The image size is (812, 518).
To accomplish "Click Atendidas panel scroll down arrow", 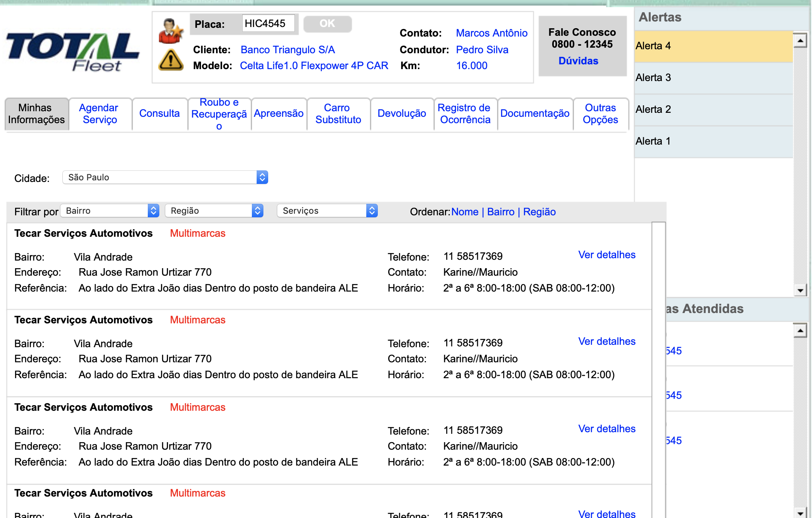I will pos(800,513).
